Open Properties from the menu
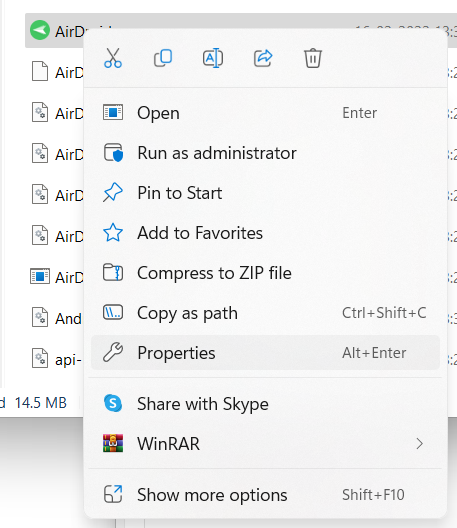Image resolution: width=457 pixels, height=528 pixels. pyautogui.click(x=265, y=353)
